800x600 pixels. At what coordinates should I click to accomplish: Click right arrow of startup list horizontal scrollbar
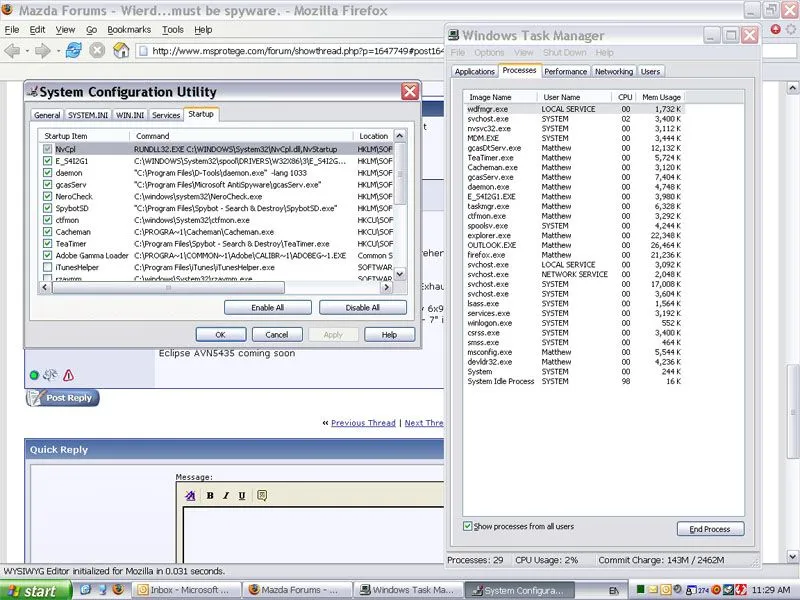[386, 287]
